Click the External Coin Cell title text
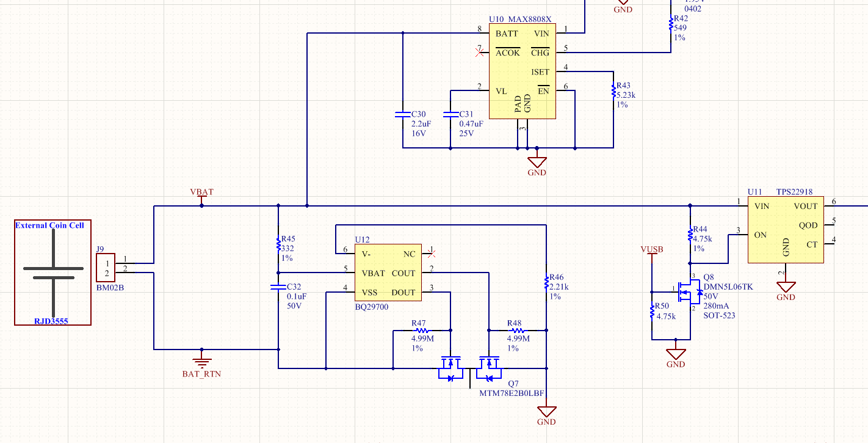The image size is (868, 443). click(49, 225)
